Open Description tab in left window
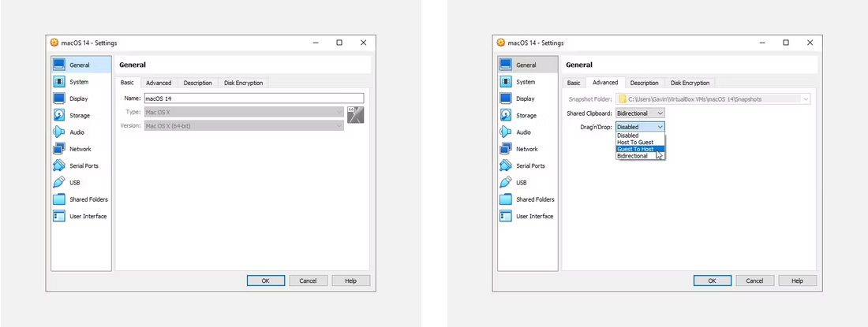This screenshot has height=327, width=868. (197, 83)
